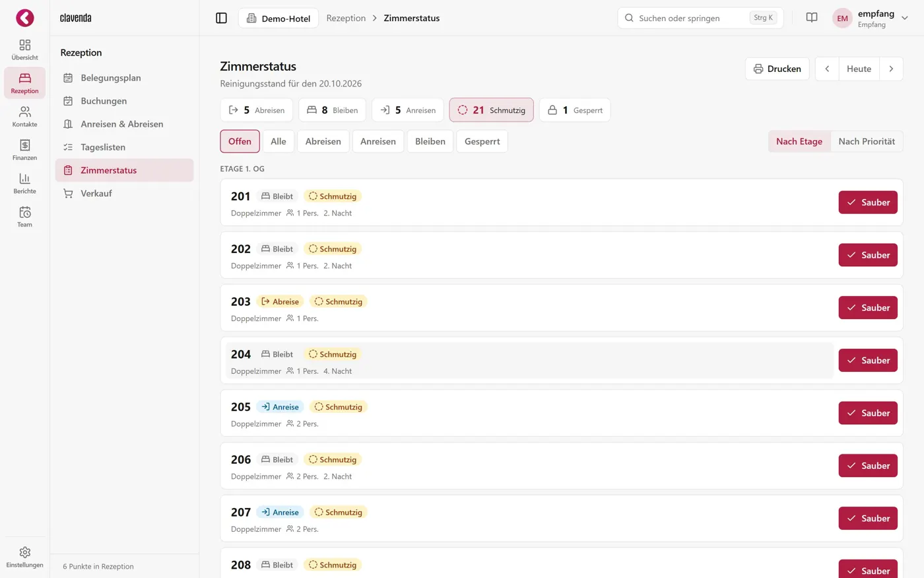Jump to Heute date button
The height and width of the screenshot is (578, 924).
(859, 69)
